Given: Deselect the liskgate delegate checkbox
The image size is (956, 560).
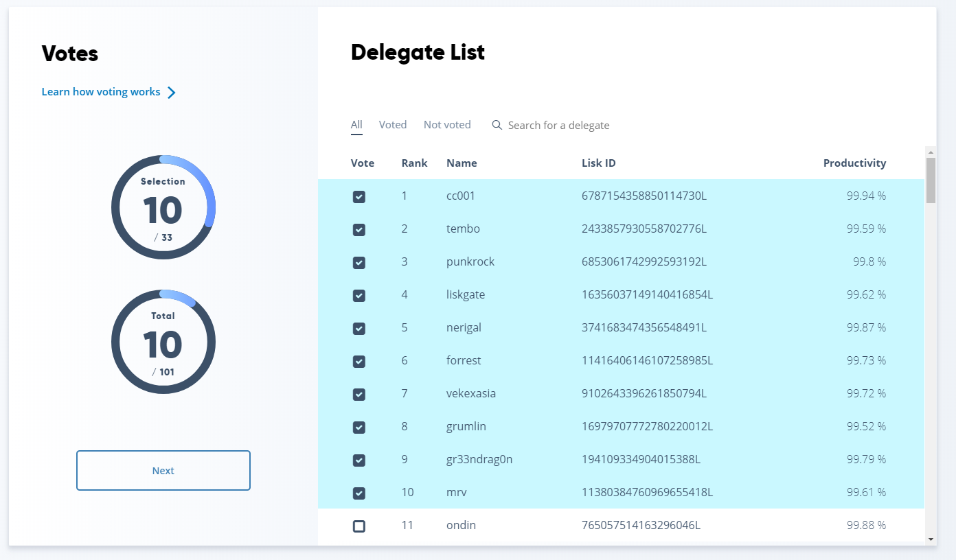Looking at the screenshot, I should (358, 296).
